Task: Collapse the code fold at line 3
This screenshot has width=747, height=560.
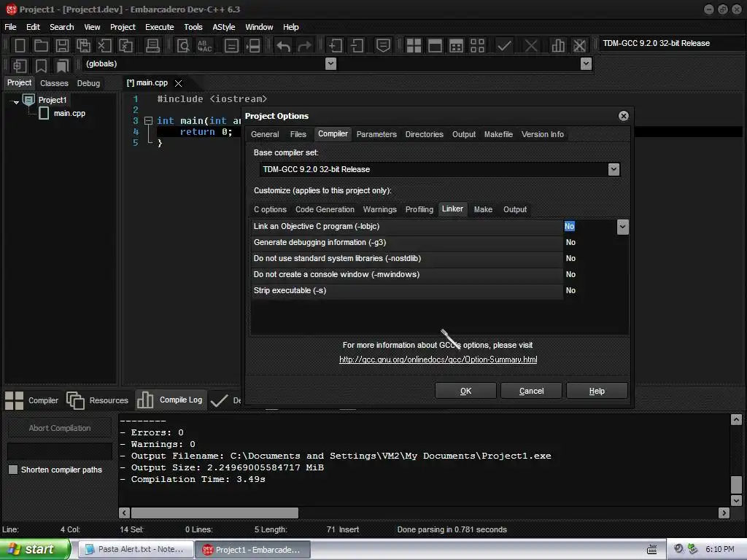Action: (x=148, y=120)
